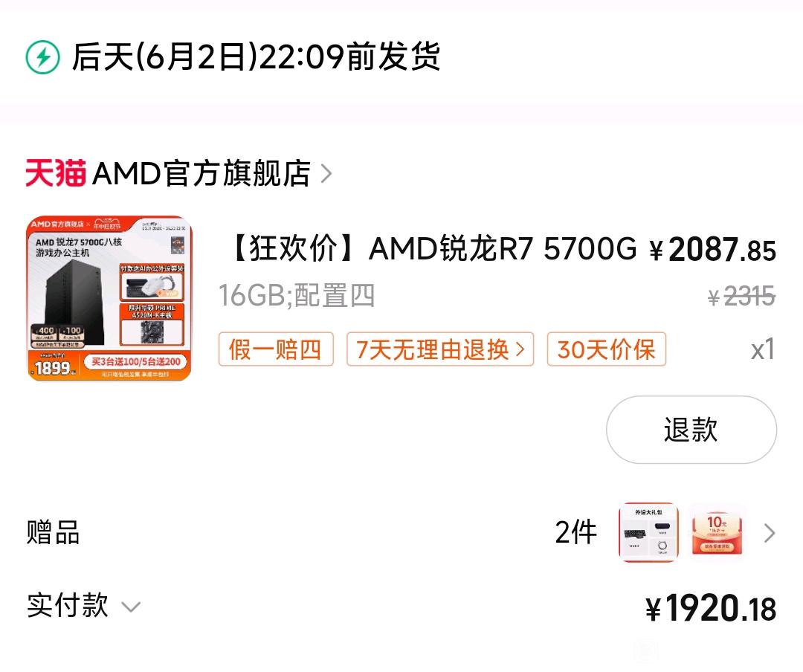Open the AMD官方旗舰店 store page
This screenshot has height=672, width=803.
[201, 173]
